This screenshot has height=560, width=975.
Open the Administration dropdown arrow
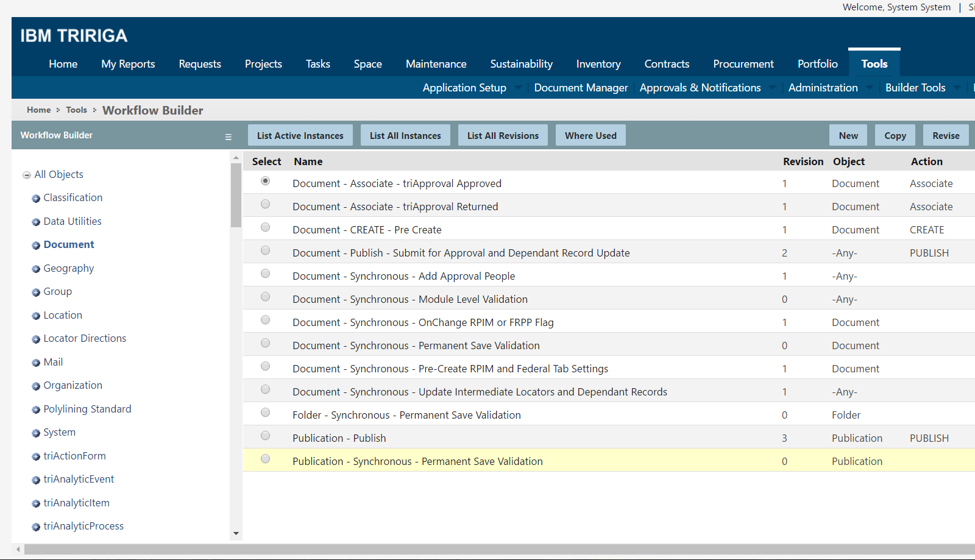(870, 88)
